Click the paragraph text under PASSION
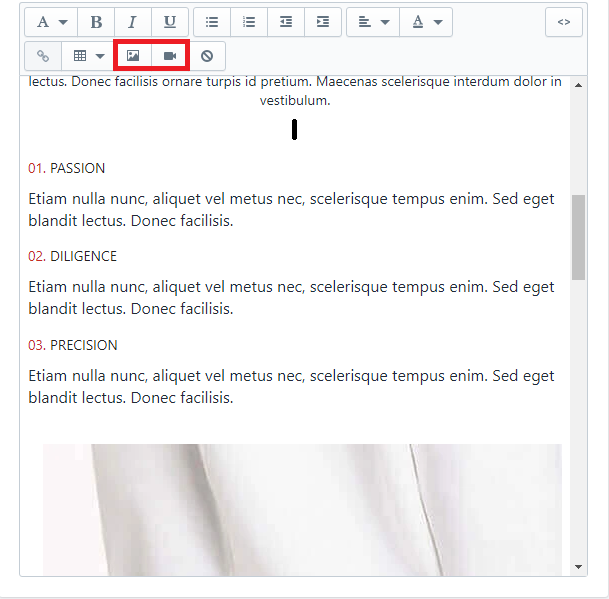The width and height of the screenshot is (609, 599). point(291,210)
